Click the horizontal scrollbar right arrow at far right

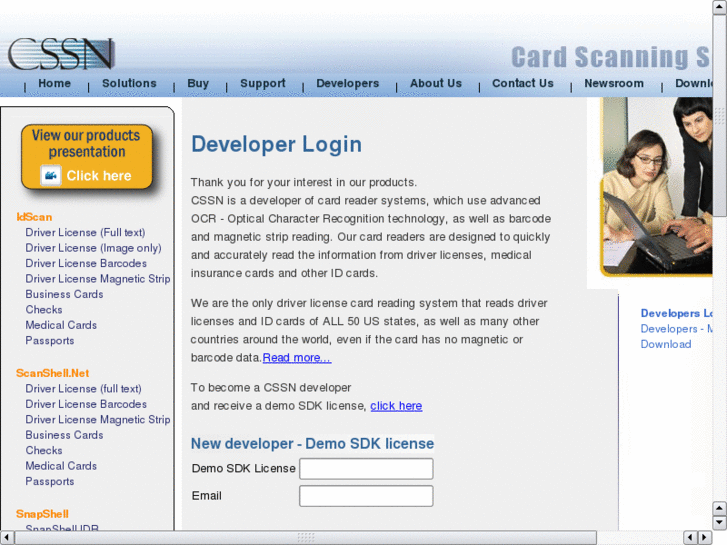pos(705,538)
